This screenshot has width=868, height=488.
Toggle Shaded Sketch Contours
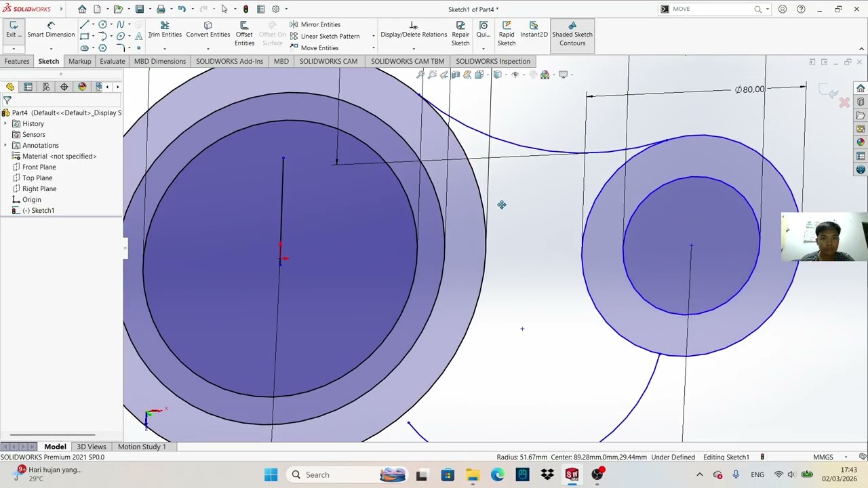click(x=572, y=34)
